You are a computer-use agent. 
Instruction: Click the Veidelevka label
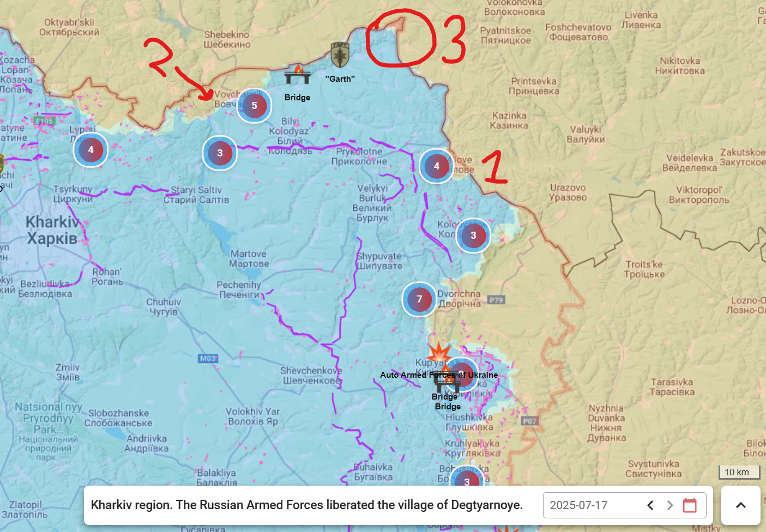[x=690, y=163]
